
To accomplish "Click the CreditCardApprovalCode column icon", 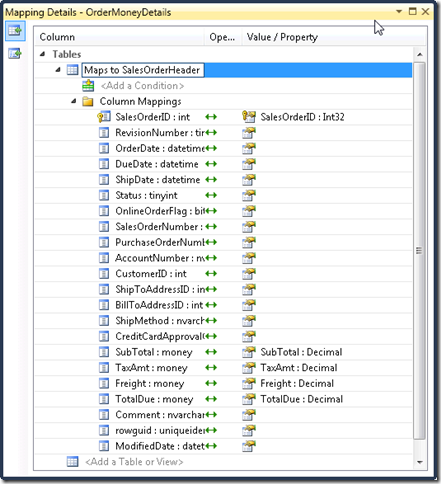I will [x=104, y=336].
